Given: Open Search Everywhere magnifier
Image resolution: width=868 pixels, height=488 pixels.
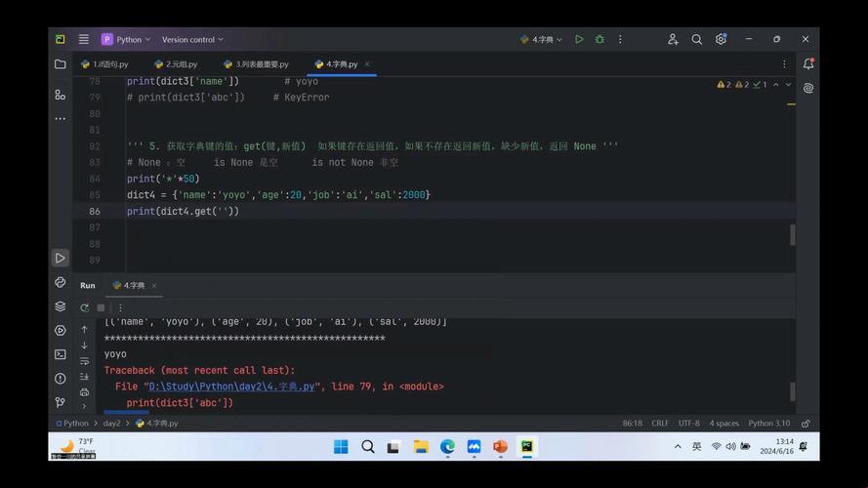Looking at the screenshot, I should [x=696, y=39].
